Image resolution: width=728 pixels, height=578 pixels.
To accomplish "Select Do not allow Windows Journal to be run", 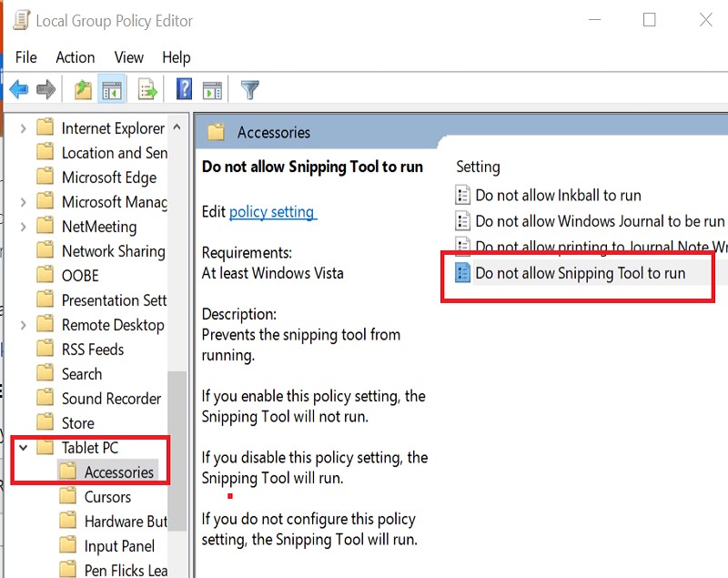I will [600, 221].
